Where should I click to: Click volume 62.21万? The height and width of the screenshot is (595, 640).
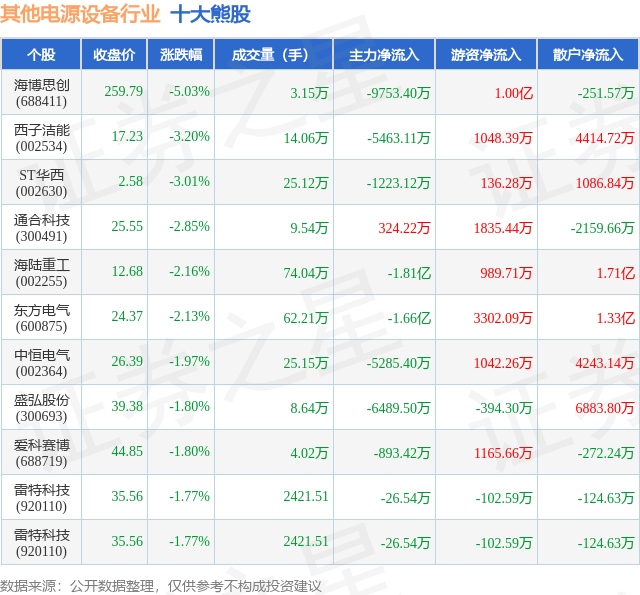306,318
